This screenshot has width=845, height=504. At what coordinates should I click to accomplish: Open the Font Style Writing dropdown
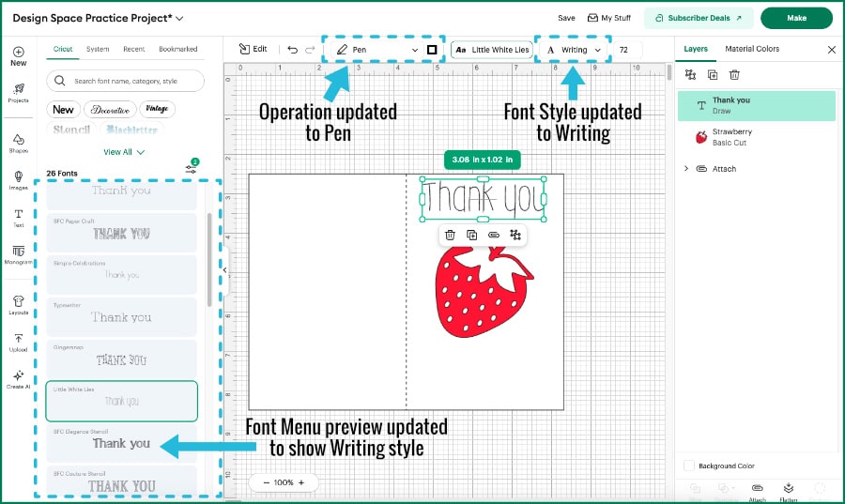point(574,50)
